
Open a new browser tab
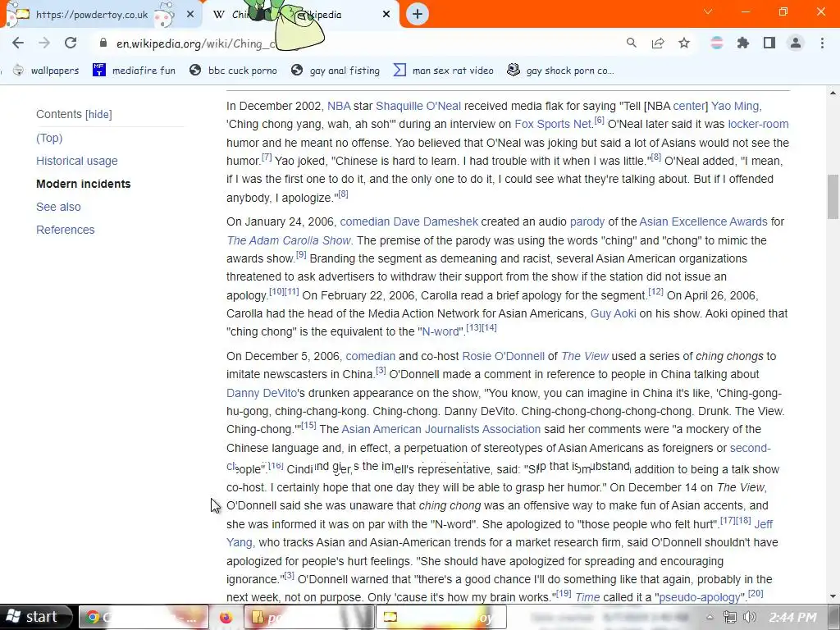tap(418, 14)
